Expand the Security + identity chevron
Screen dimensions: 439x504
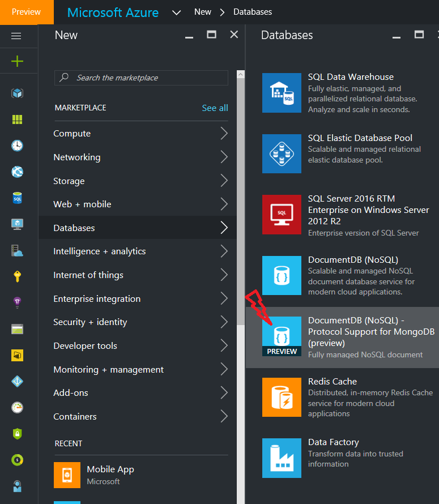(x=224, y=322)
